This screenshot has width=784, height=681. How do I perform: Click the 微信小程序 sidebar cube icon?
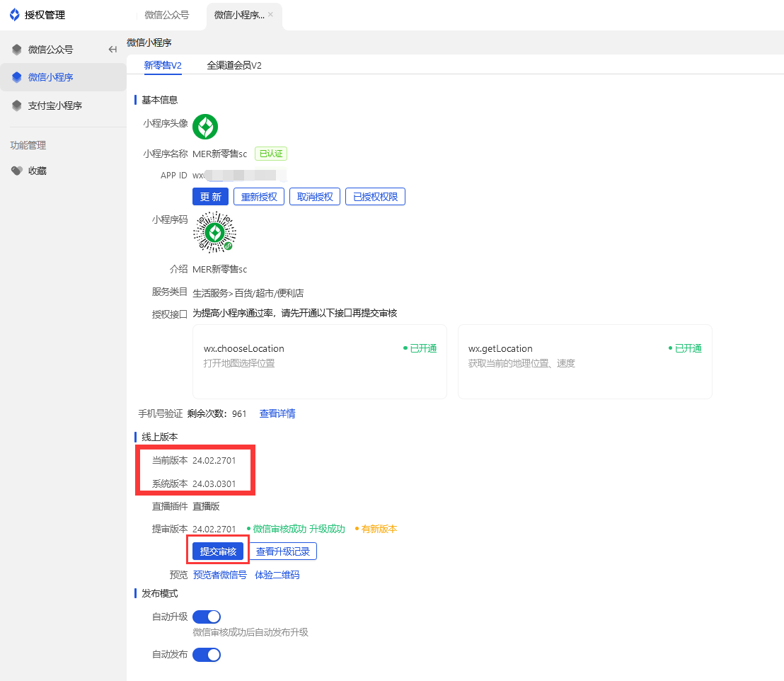[x=17, y=77]
